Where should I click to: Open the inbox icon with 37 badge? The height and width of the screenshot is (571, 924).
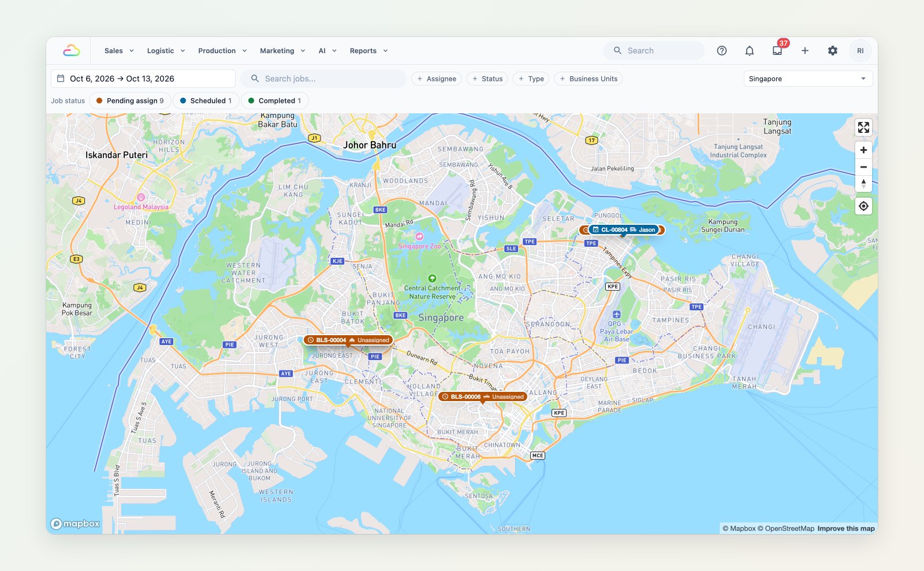(777, 51)
